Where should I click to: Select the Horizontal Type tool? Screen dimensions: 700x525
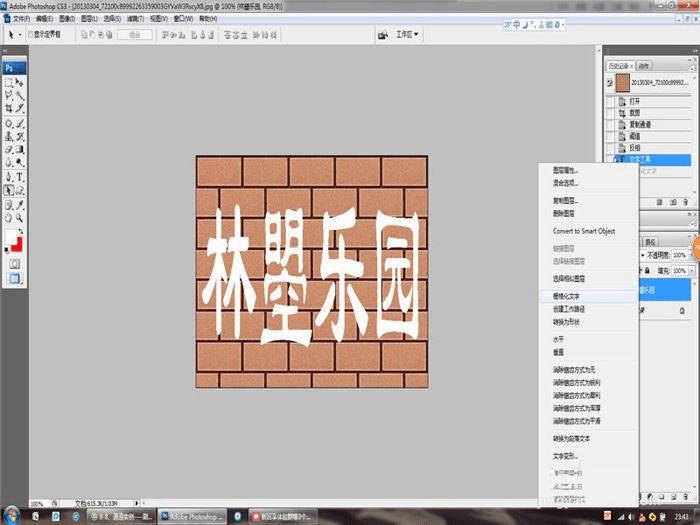(x=20, y=177)
